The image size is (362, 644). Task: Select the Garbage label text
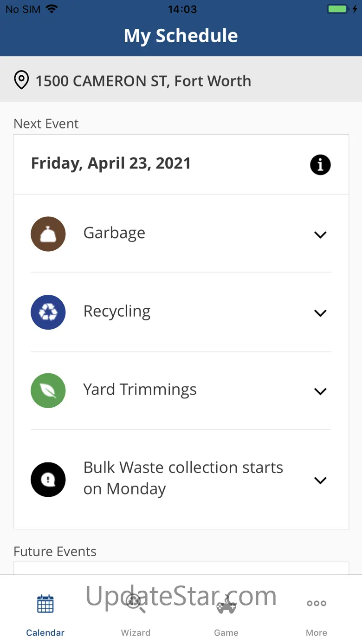tap(114, 233)
